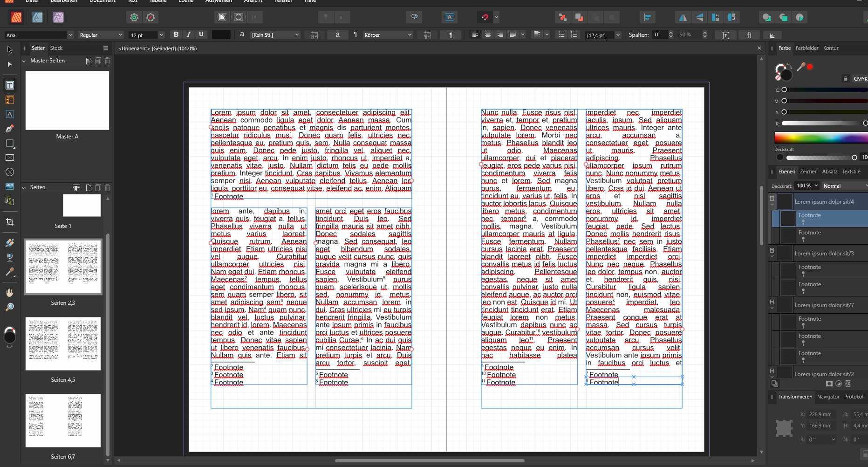Select the Frame Text tool

pyautogui.click(x=9, y=85)
